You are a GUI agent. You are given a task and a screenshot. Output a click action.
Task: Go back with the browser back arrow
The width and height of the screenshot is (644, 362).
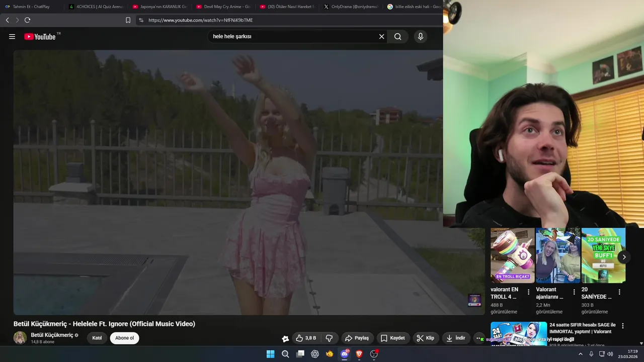click(x=7, y=20)
